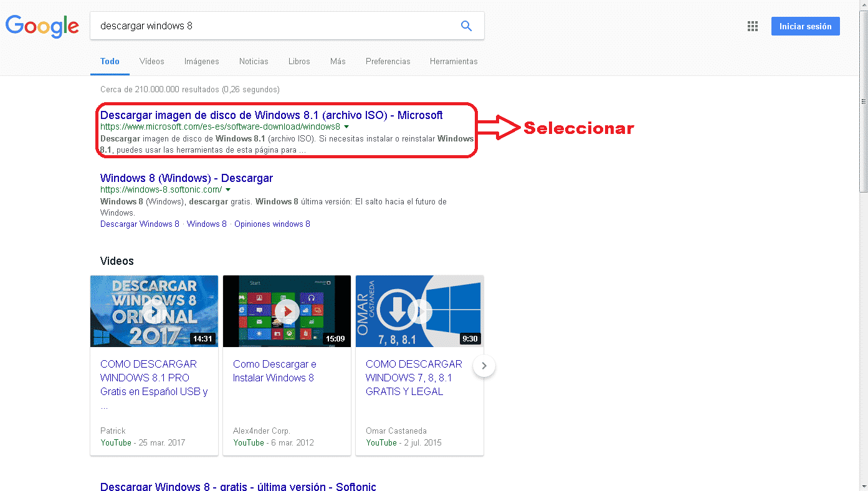Viewport: 868px width, 491px height.
Task: Play the 15:09 Windows 8 install video
Action: (287, 311)
